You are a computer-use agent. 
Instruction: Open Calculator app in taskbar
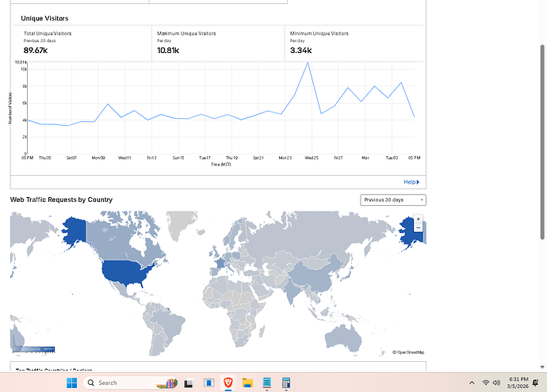click(x=286, y=382)
